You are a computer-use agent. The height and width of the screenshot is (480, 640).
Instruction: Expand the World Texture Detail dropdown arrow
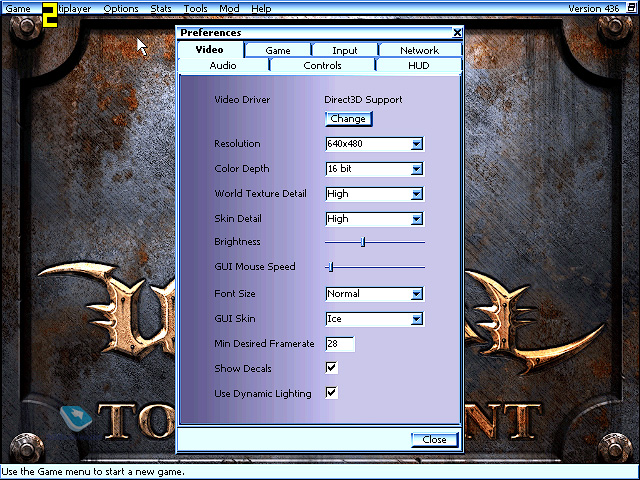coord(417,194)
